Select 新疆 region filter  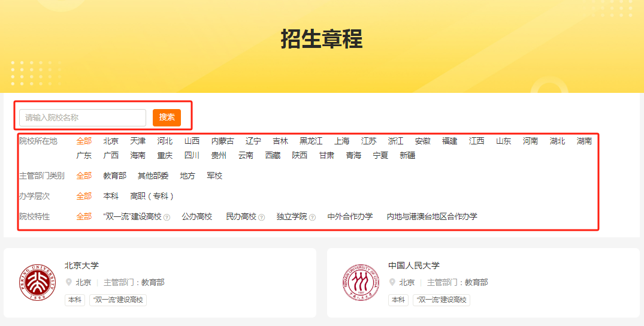[407, 155]
